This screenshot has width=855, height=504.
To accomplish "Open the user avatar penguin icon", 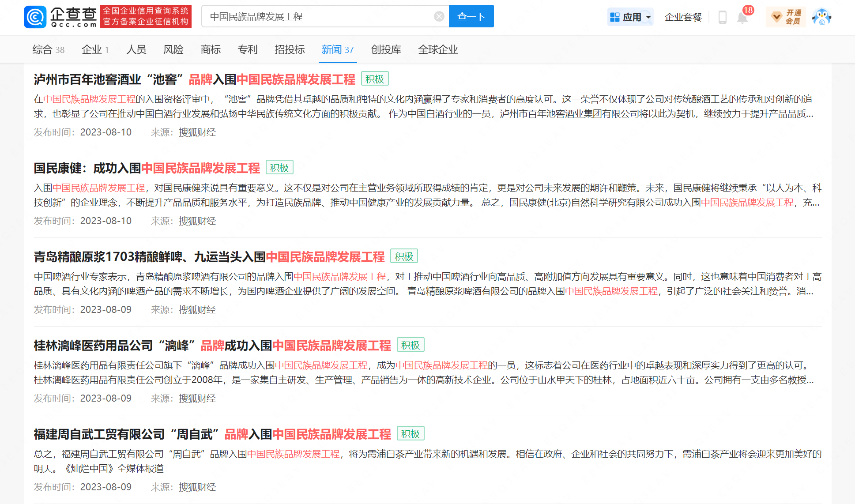I will [x=821, y=17].
